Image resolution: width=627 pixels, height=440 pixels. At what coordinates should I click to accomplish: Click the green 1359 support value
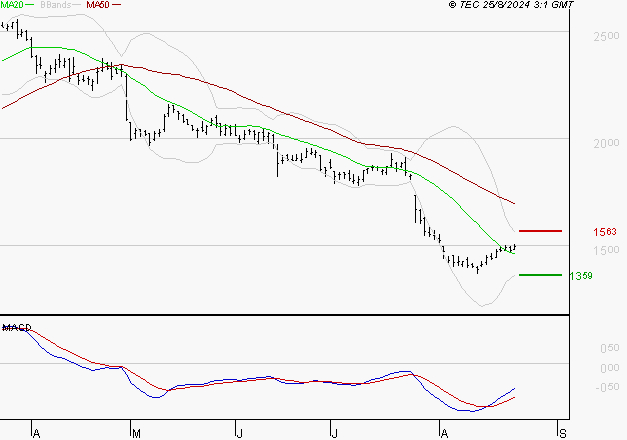click(581, 276)
